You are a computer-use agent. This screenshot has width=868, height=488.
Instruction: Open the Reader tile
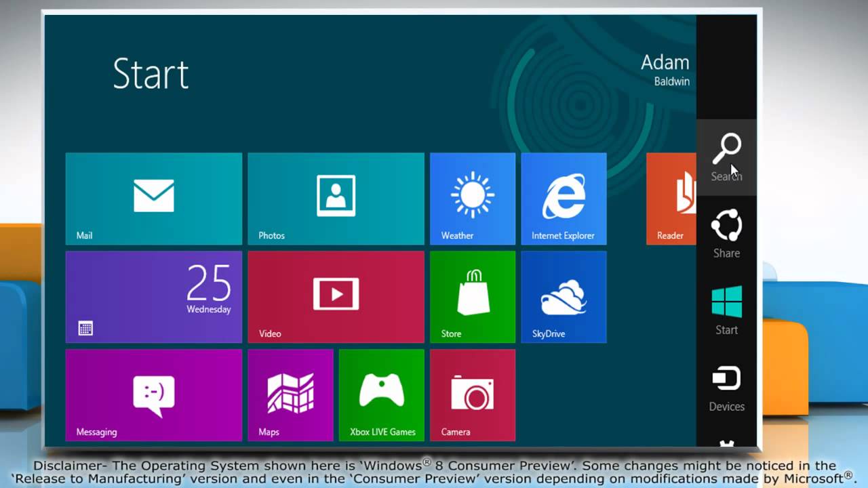[x=671, y=199]
